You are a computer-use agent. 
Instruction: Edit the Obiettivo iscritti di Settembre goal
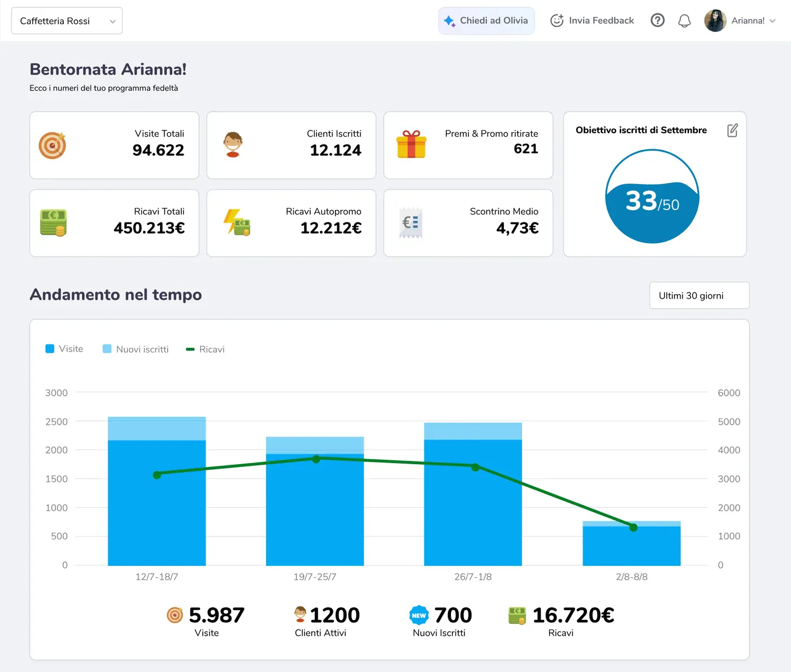click(732, 130)
